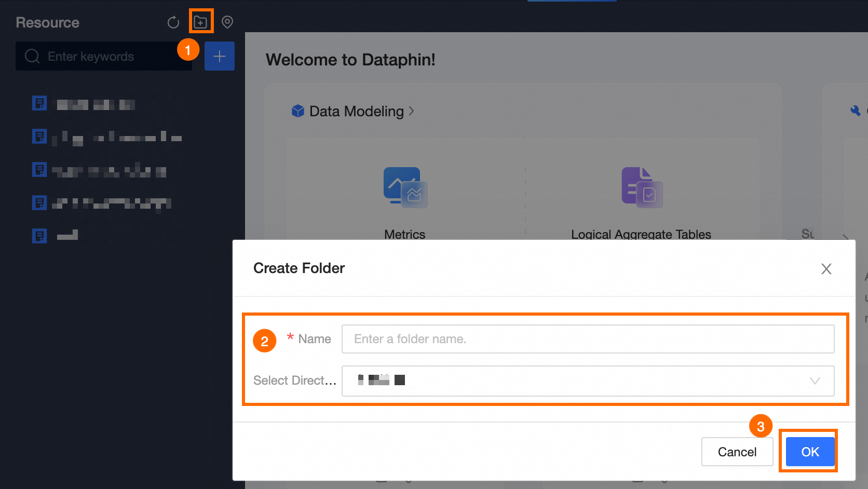Confirm folder creation with OK
Viewport: 868px width, 489px height.
810,452
